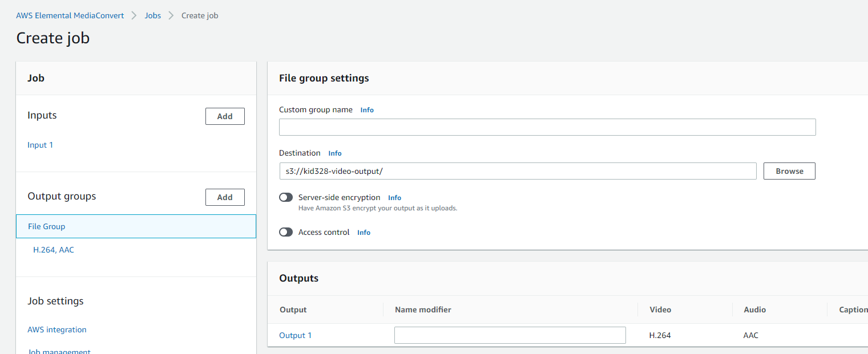Navigate to AWS Elemental MediaConvert breadcrumb
The height and width of the screenshot is (354, 868).
tap(70, 15)
